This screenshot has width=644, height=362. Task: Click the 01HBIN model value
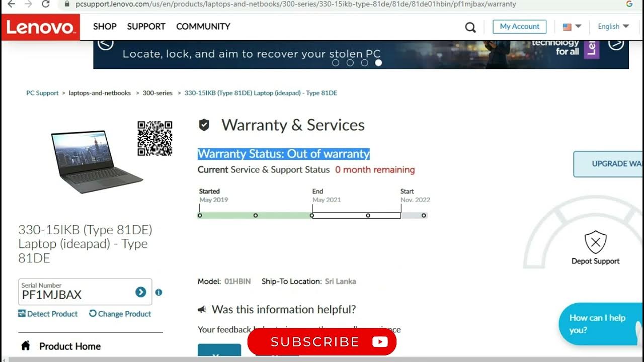pyautogui.click(x=237, y=282)
